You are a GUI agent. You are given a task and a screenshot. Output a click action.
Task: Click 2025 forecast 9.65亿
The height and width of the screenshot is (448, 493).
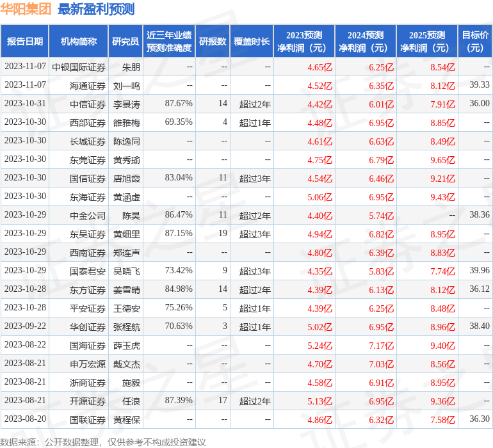(x=442, y=160)
